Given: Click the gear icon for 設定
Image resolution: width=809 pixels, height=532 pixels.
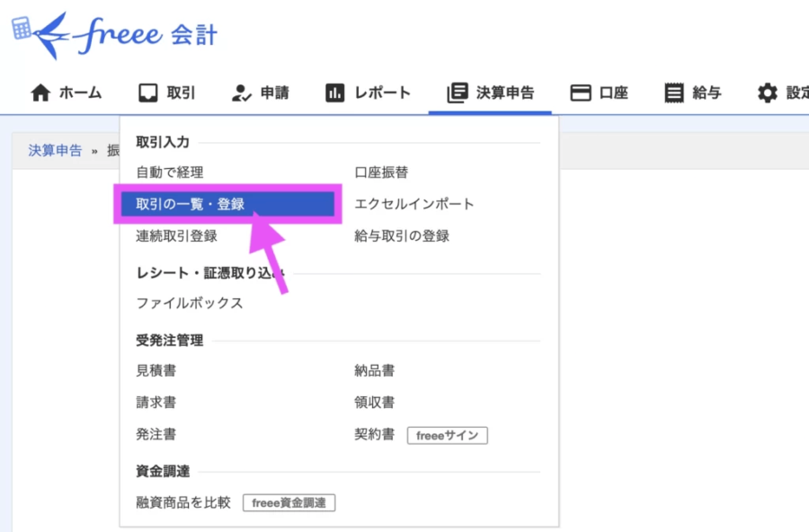Looking at the screenshot, I should [768, 93].
